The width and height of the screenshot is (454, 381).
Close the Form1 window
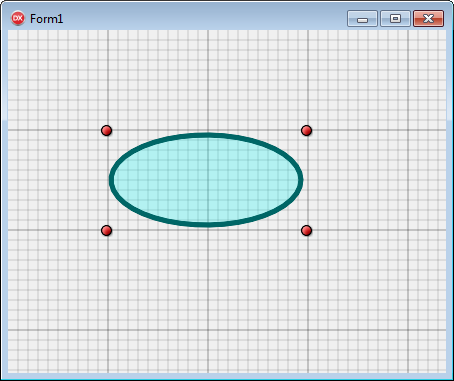[428, 18]
